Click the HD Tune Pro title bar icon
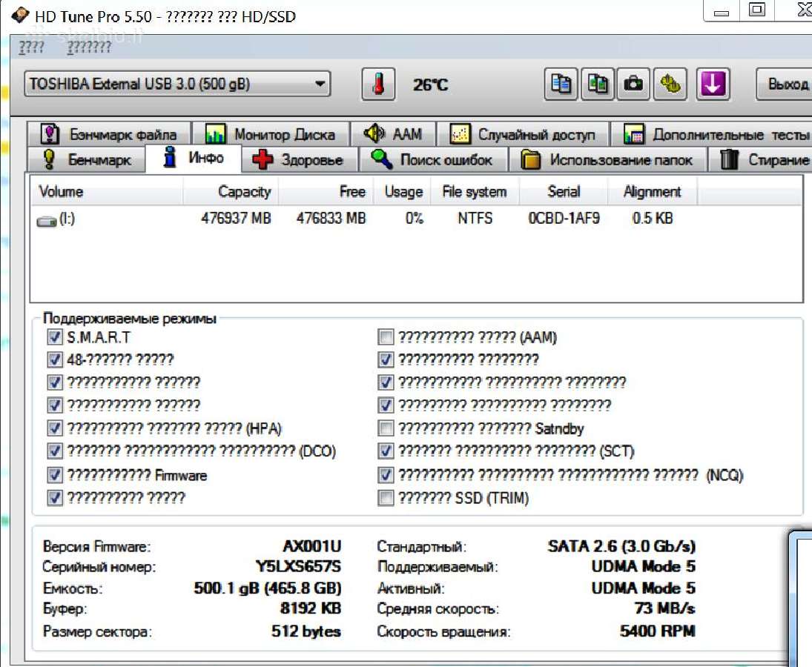Image resolution: width=812 pixels, height=667 pixels. 20,15
